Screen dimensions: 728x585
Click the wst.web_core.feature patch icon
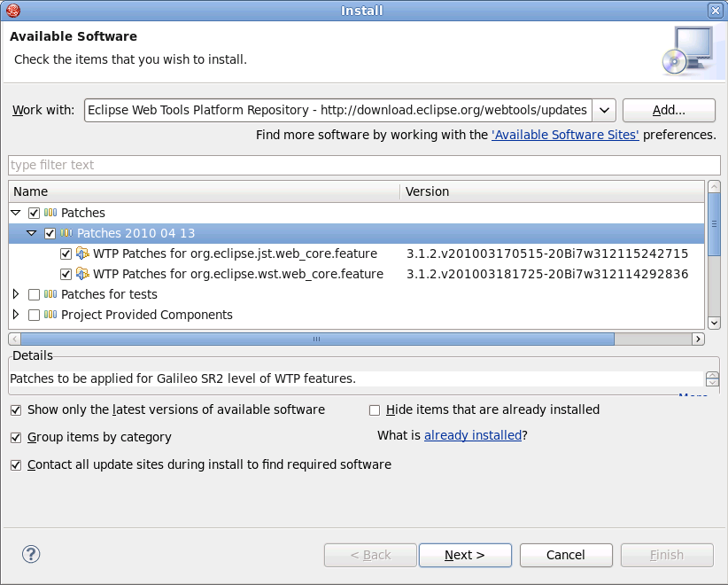tap(82, 274)
